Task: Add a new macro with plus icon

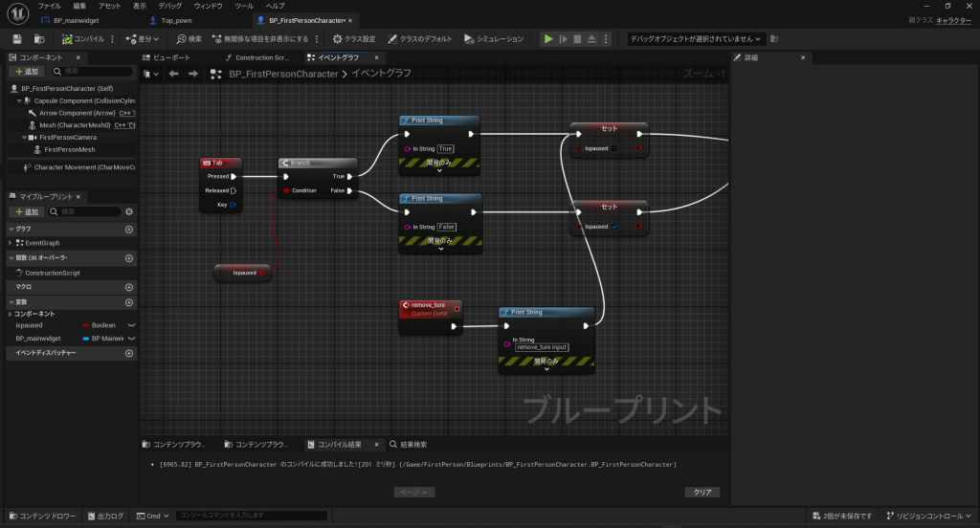Action: point(129,287)
